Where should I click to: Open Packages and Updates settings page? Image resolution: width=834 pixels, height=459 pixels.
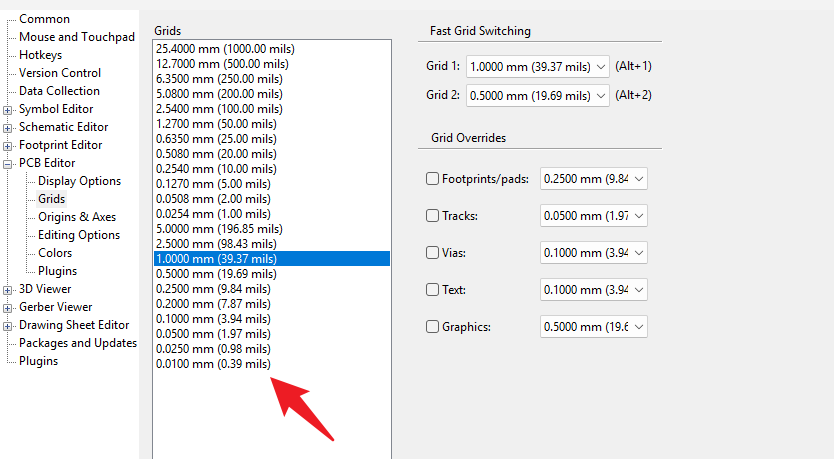point(78,343)
